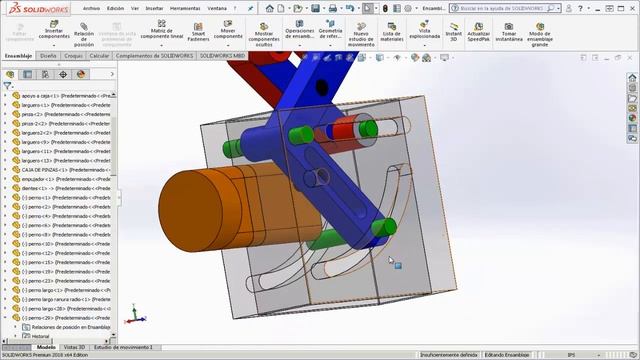
Task: Switch to SOLIDWORKS MBD tab
Action: click(222, 56)
